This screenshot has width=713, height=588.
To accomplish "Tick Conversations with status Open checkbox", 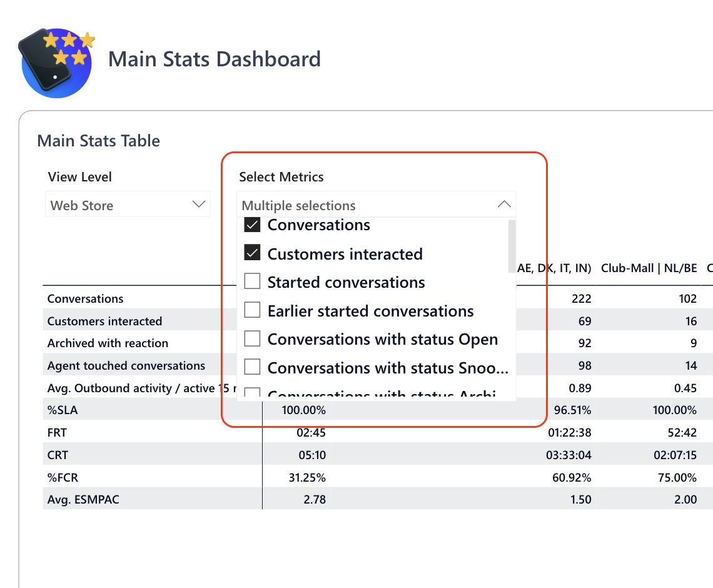I will tap(252, 339).
